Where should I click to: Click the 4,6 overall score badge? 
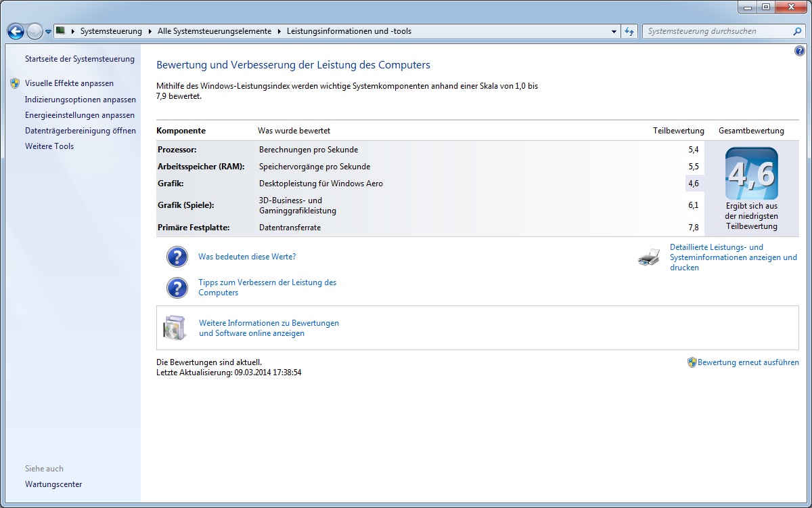pyautogui.click(x=752, y=173)
